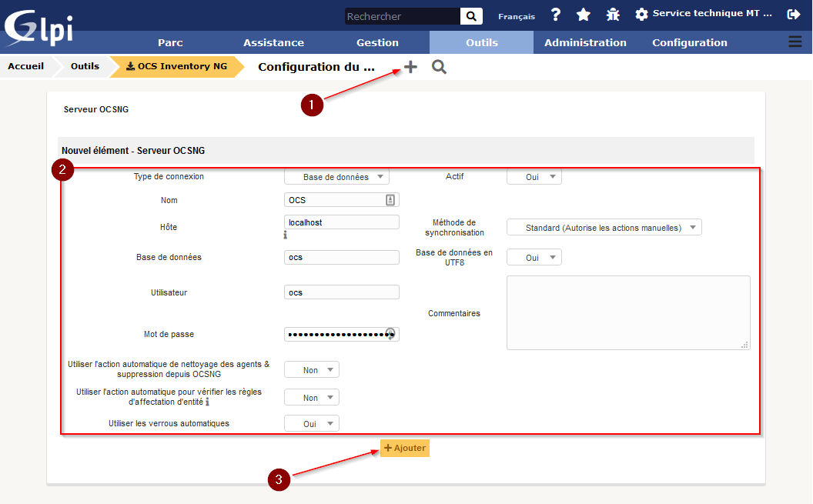The image size is (813, 504).
Task: Open the help question mark icon
Action: [x=555, y=15]
